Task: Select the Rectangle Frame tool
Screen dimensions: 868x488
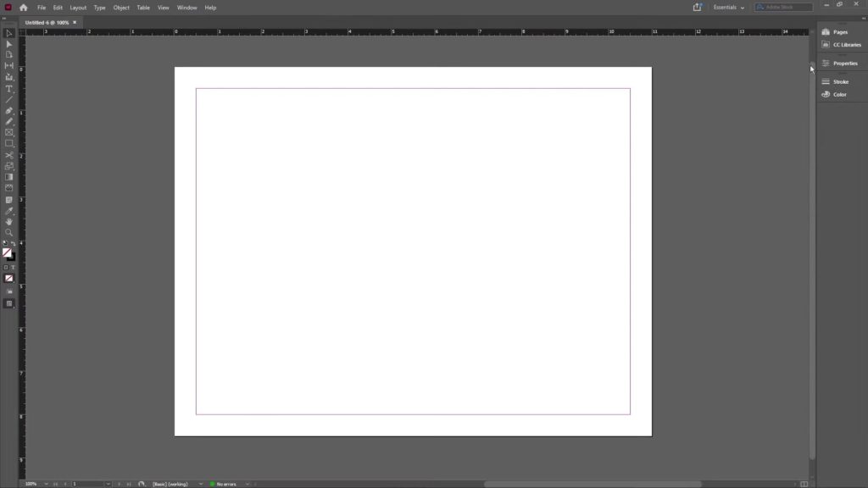Action: tap(9, 131)
